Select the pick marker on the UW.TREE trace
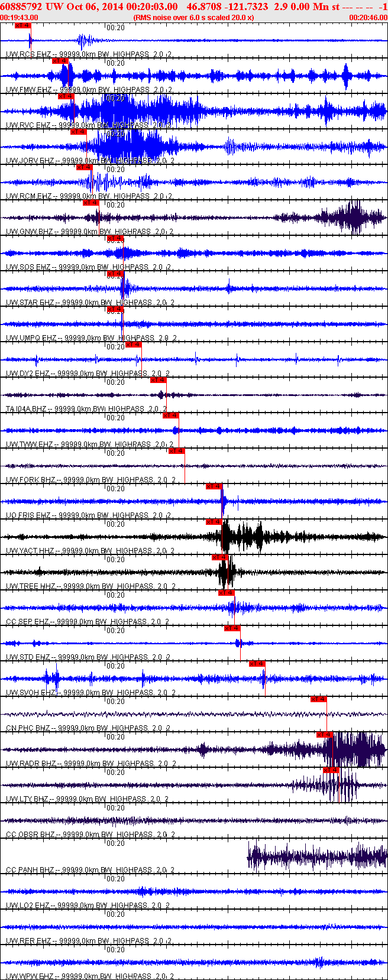The image size is (388, 980). [220, 557]
